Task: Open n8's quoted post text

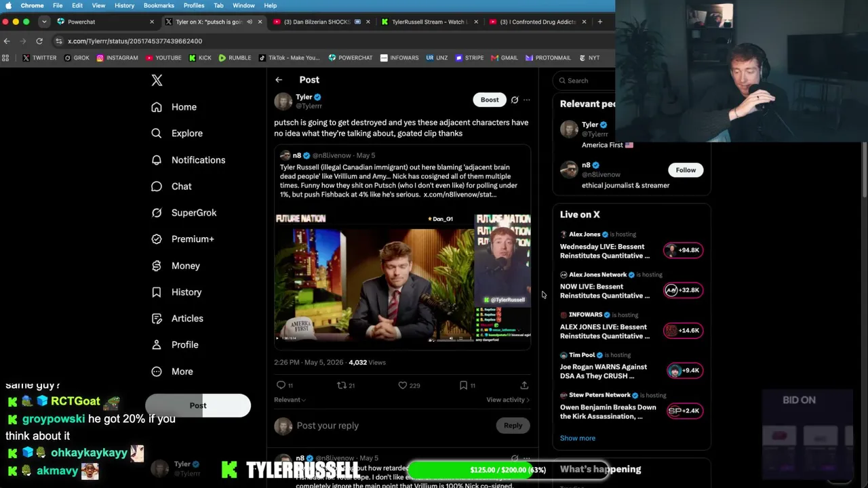Action: click(399, 181)
